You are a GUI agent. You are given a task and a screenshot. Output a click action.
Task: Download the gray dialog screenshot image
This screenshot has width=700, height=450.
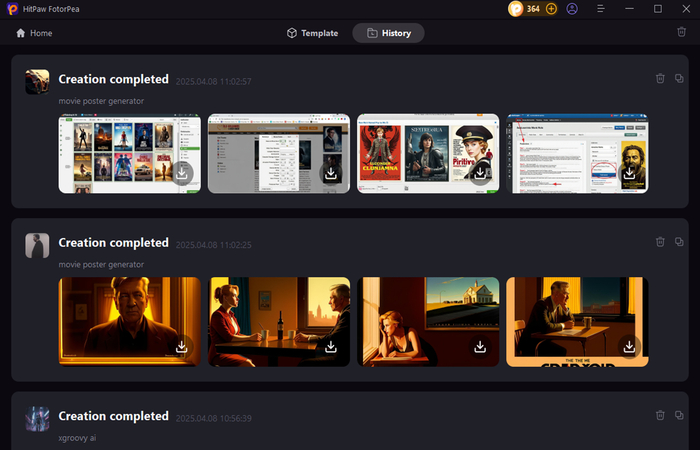(x=331, y=173)
